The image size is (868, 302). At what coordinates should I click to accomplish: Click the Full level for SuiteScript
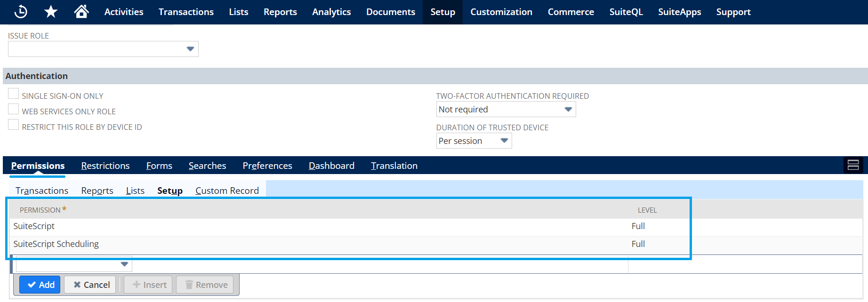coord(638,226)
